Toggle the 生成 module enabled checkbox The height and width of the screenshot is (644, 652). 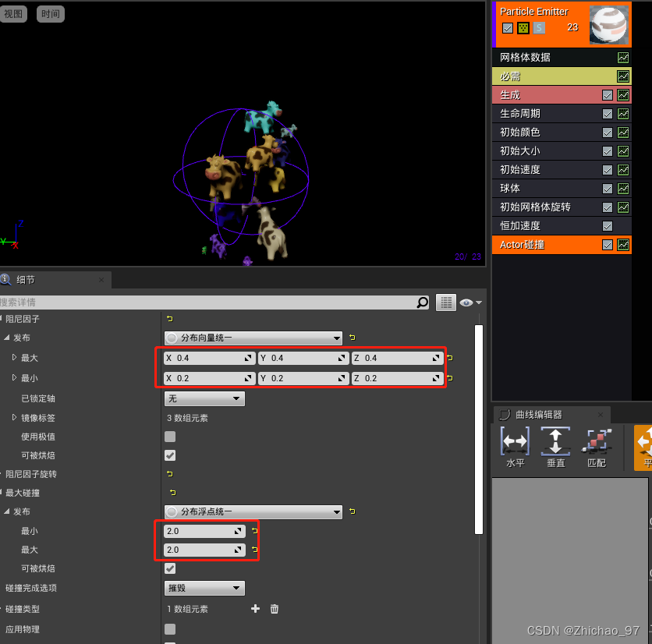click(607, 95)
